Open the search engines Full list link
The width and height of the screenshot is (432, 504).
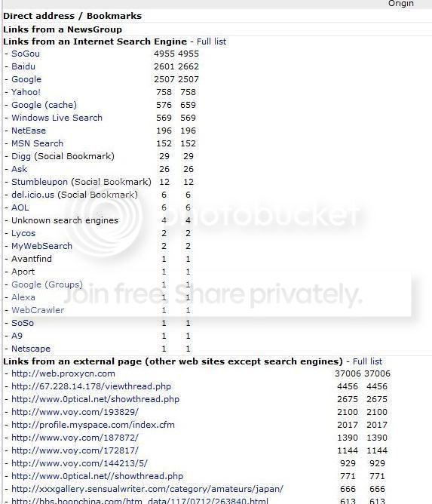coord(211,41)
